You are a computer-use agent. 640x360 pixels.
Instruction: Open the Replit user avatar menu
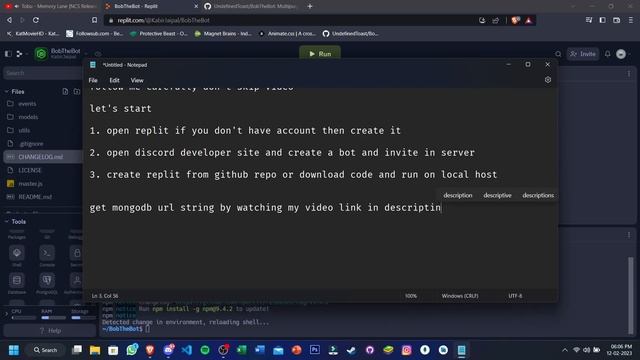[x=621, y=54]
